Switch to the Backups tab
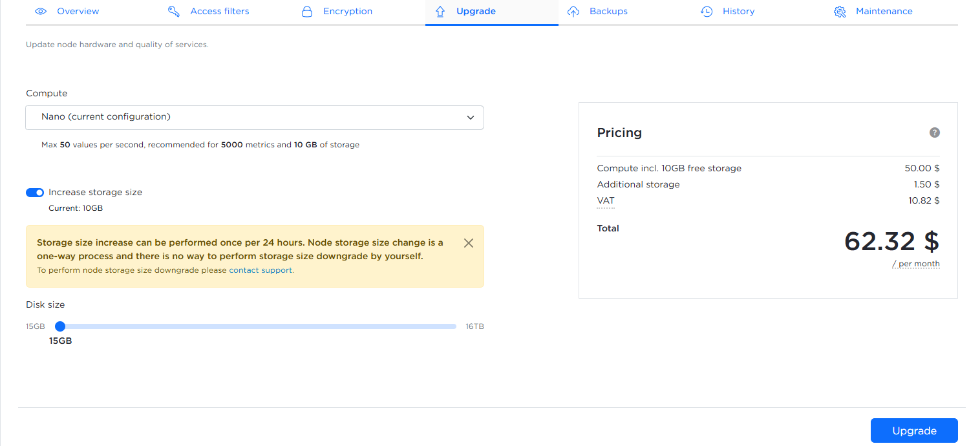The image size is (980, 446). pos(608,12)
